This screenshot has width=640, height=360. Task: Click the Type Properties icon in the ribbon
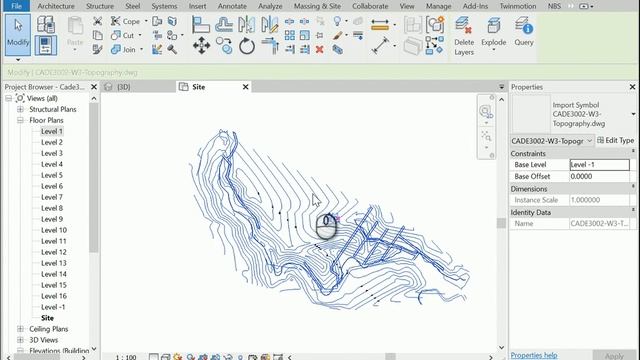pos(46,24)
